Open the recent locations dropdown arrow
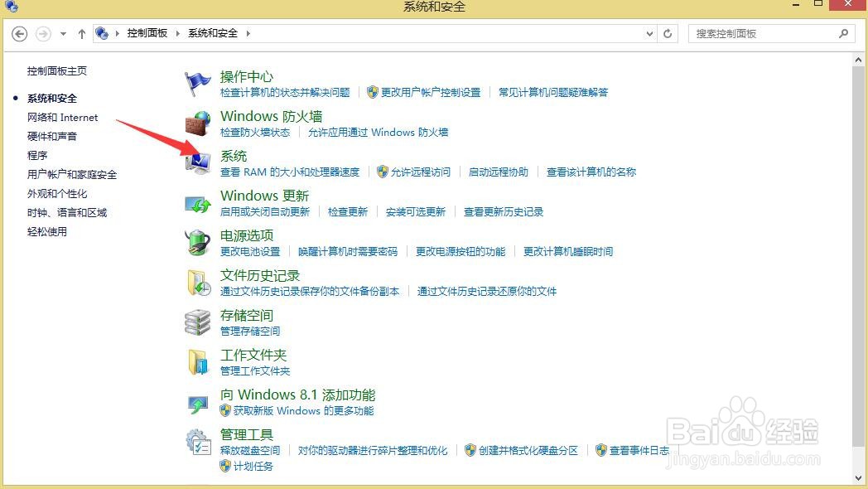The width and height of the screenshot is (868, 489). [63, 34]
